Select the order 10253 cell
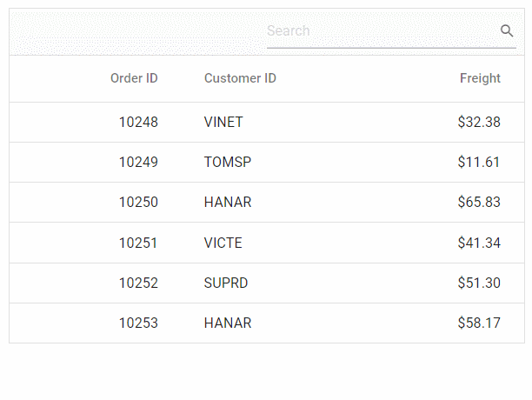532x400 pixels. point(138,323)
